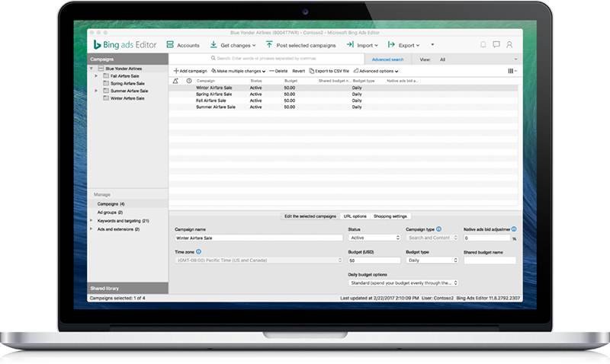Click the Campaign name text field
Viewport: 610px width, 364px height.
click(258, 238)
